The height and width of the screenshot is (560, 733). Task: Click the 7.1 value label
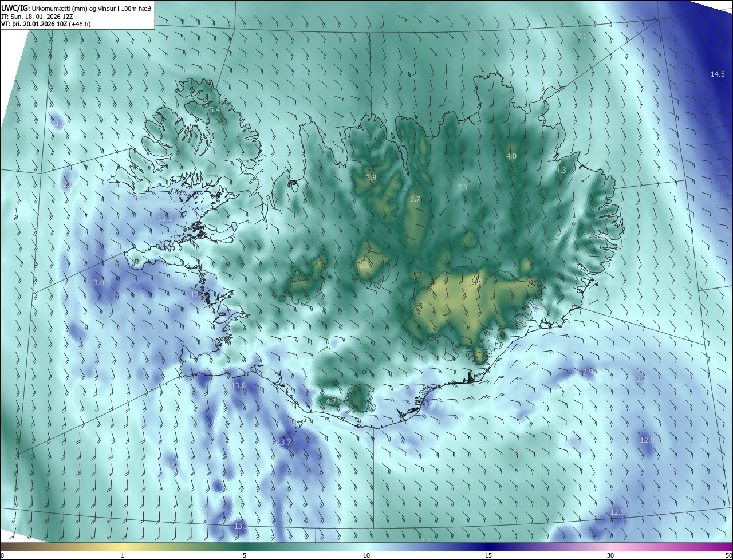(582, 36)
